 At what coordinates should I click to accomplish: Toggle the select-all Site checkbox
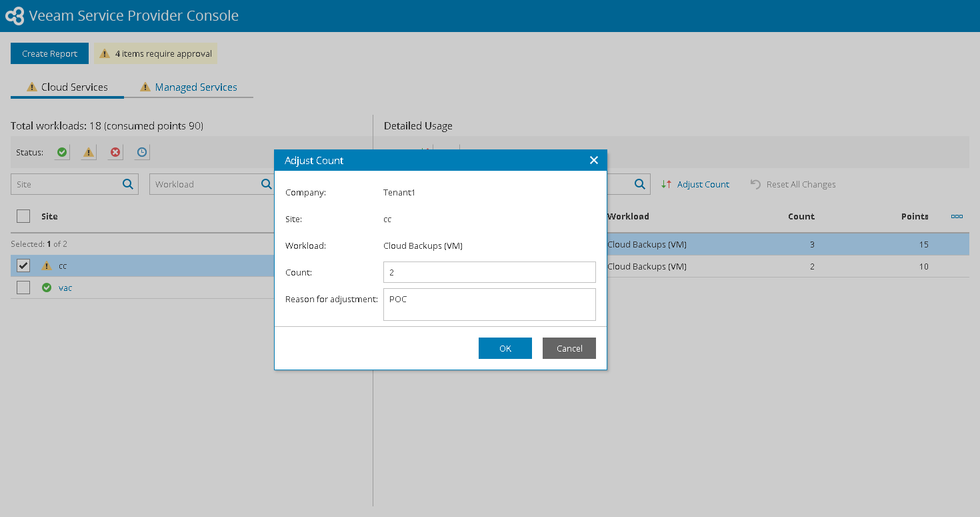23,216
